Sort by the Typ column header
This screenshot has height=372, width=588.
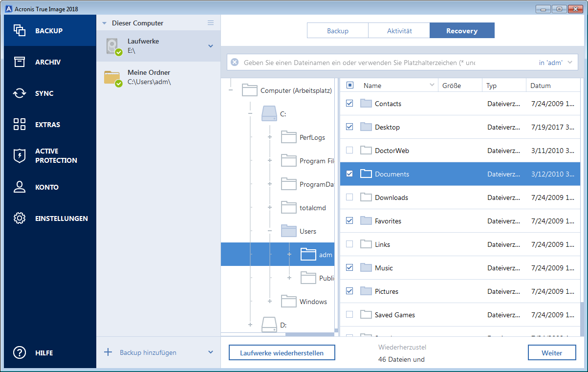tap(504, 85)
